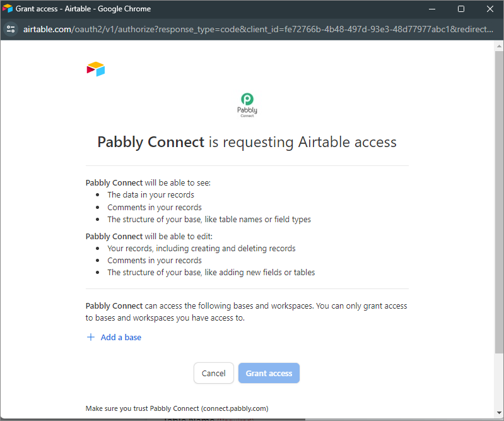Click 'Pabbly Connect will be able to edit:' text
The image size is (504, 421).
click(149, 237)
